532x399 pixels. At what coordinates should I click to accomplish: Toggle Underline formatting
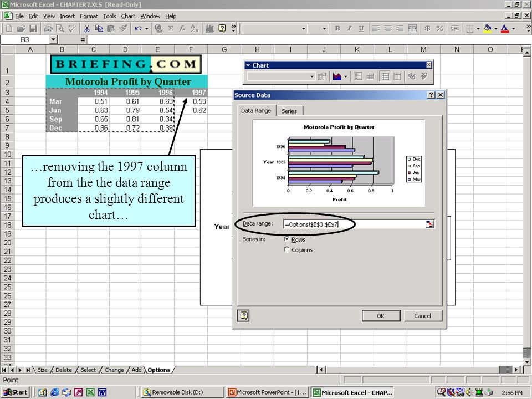tap(361, 28)
